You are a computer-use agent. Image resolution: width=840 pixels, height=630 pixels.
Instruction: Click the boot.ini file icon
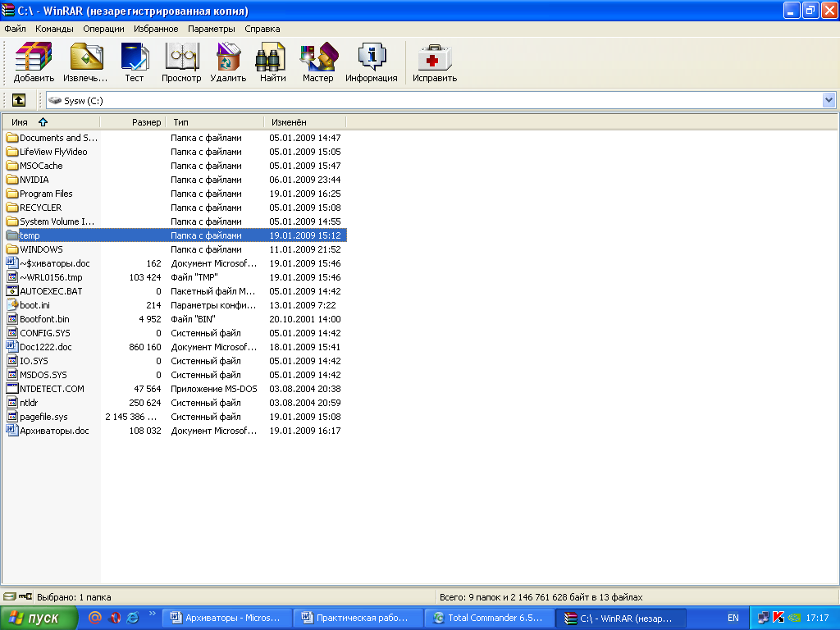[11, 305]
